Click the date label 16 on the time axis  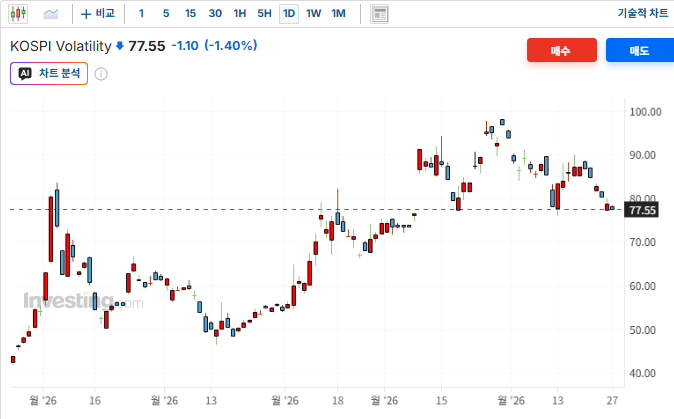click(x=95, y=401)
